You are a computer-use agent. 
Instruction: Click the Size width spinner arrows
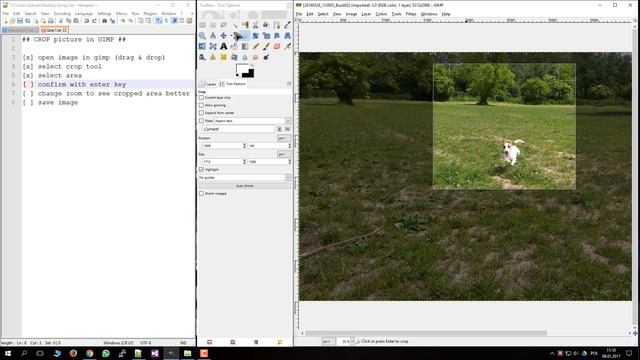244,162
